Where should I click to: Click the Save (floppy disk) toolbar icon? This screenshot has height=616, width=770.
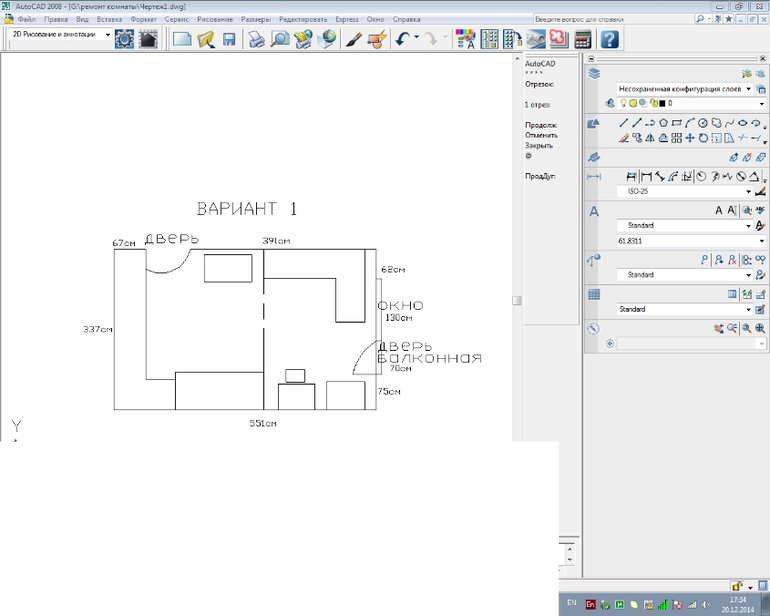[230, 39]
